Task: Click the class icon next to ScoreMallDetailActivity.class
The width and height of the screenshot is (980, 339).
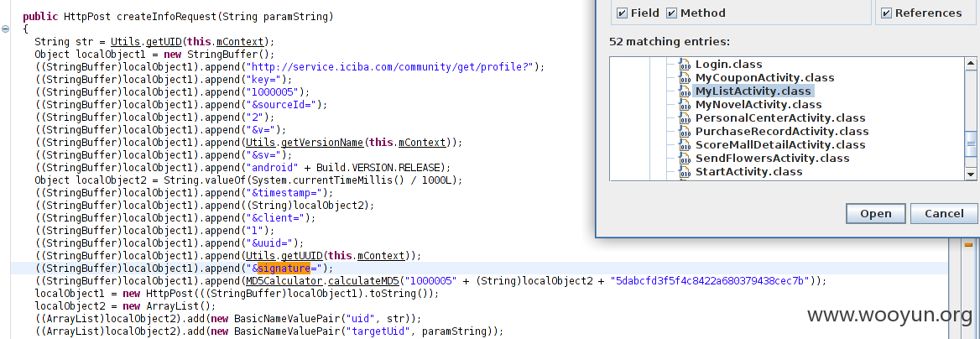Action: tap(686, 145)
